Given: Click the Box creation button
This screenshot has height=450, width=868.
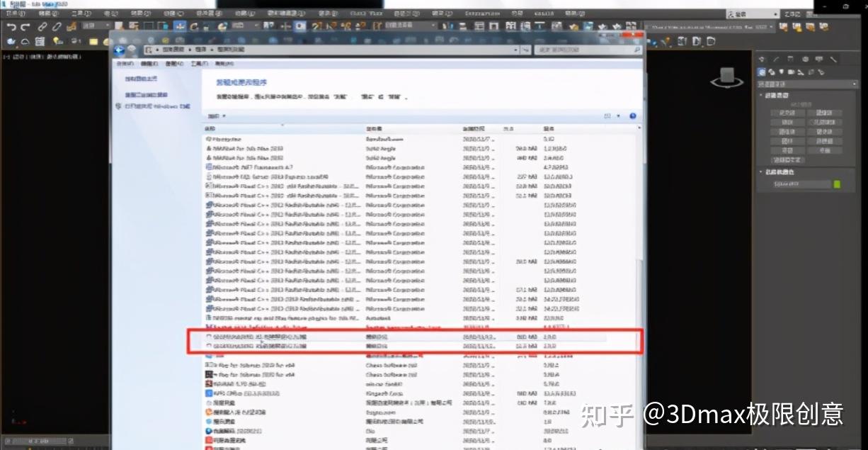Looking at the screenshot, I should coord(786,113).
